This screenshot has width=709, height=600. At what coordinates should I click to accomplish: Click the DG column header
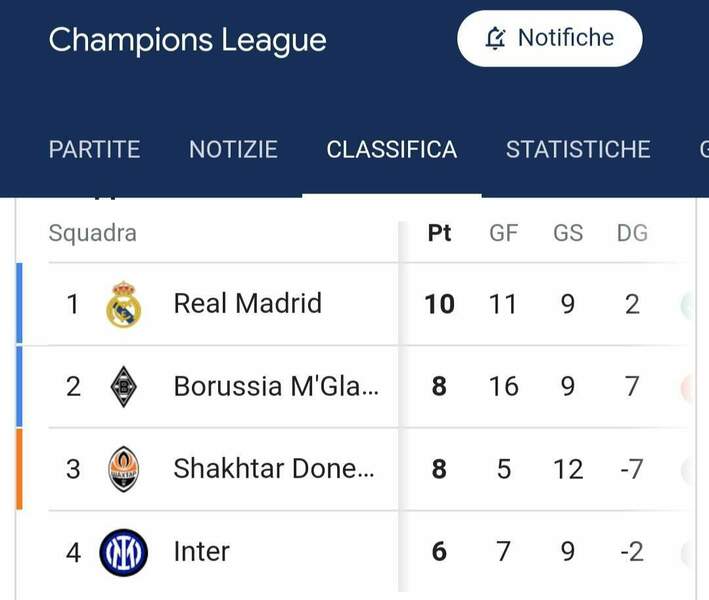(632, 233)
